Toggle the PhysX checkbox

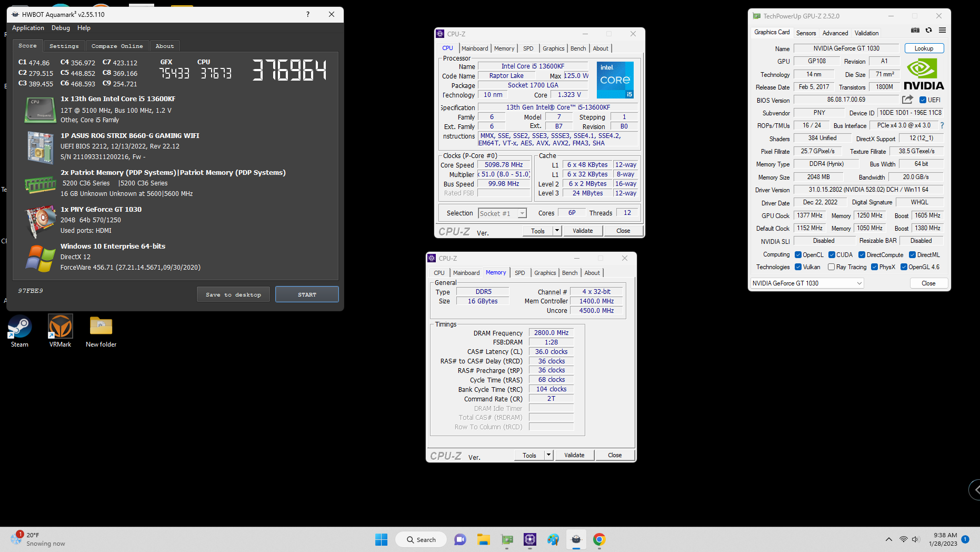(x=874, y=267)
